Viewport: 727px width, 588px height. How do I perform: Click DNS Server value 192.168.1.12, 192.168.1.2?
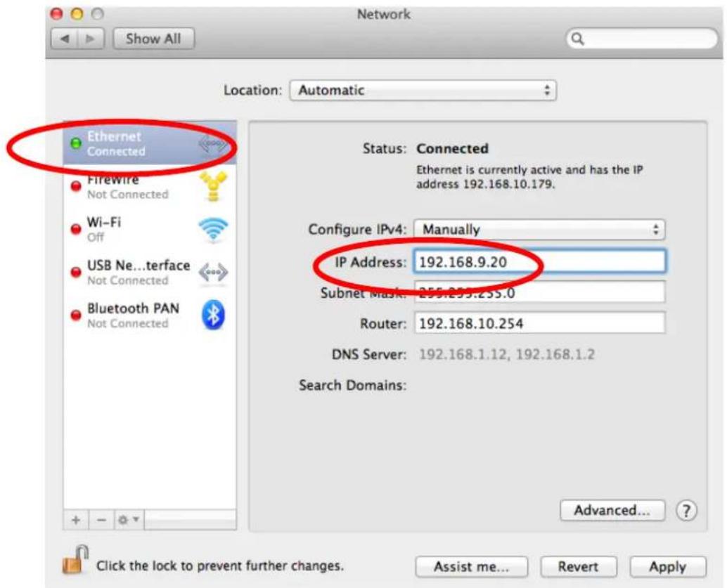(507, 355)
